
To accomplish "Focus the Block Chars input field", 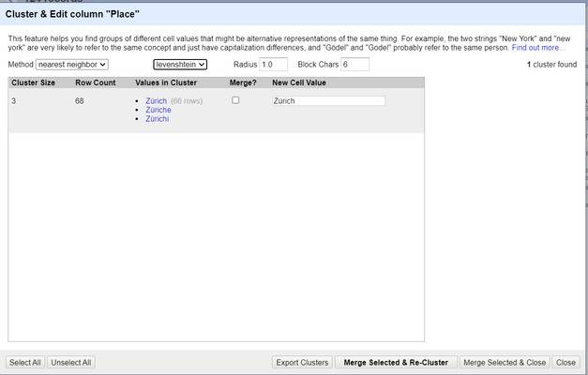I will [x=354, y=65].
